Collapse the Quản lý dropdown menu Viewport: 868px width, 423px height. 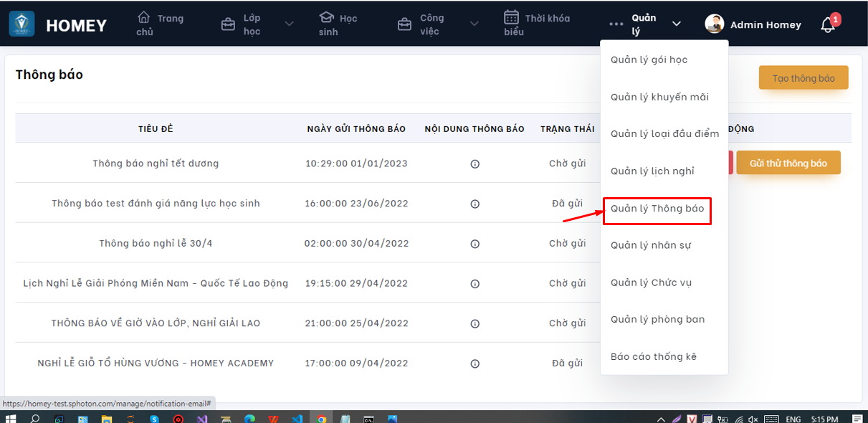click(x=676, y=24)
